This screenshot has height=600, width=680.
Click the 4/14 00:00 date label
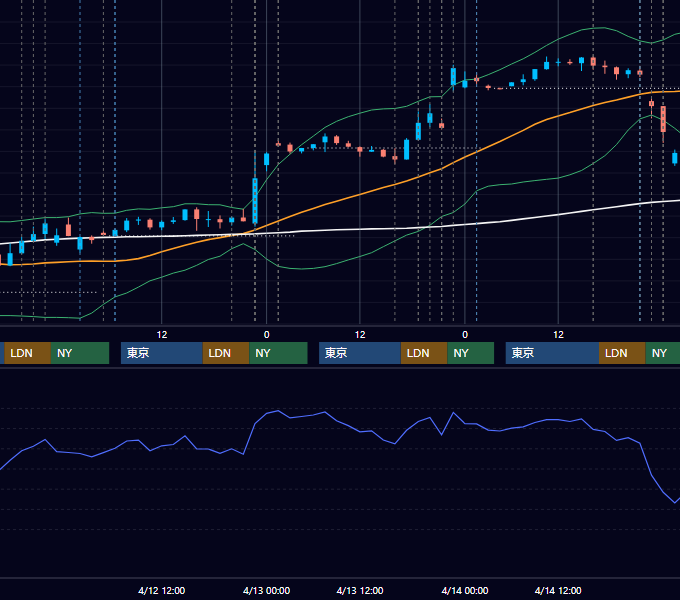tap(464, 590)
